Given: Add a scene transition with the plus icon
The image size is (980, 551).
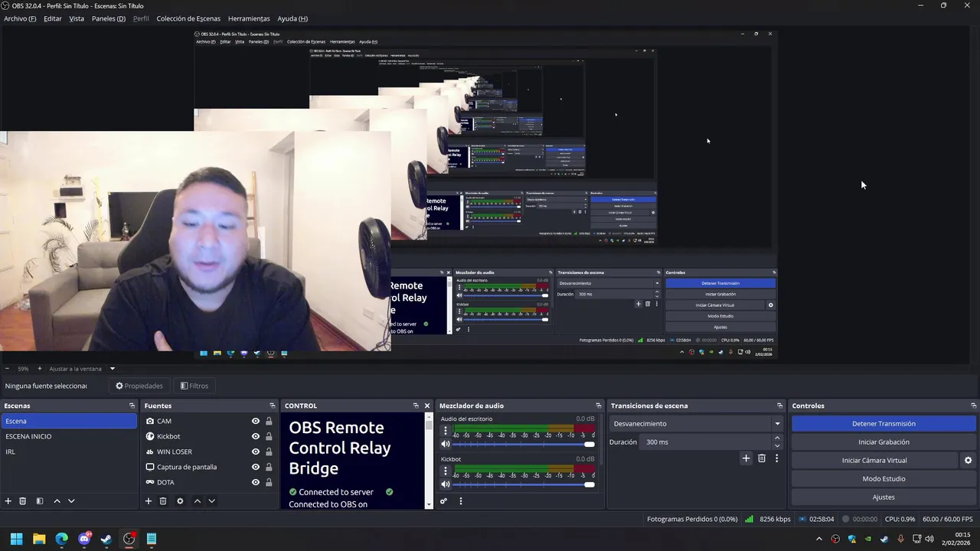Looking at the screenshot, I should (746, 458).
